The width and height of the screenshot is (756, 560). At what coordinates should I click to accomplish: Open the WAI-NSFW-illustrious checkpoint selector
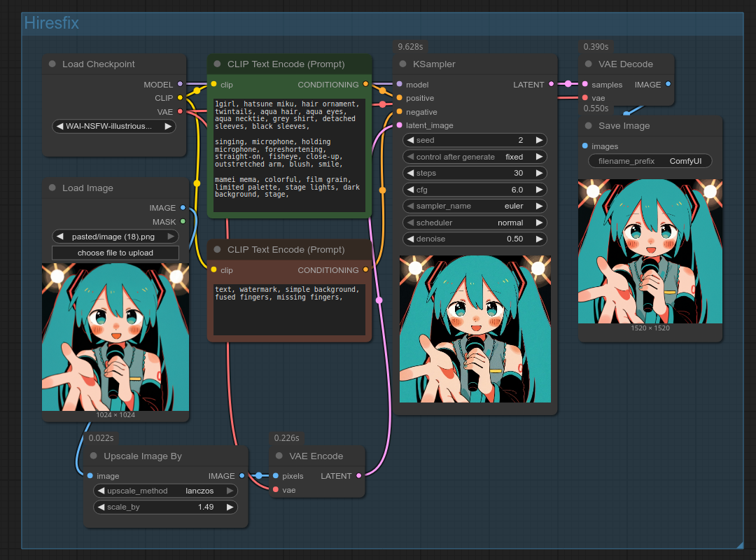tap(114, 127)
